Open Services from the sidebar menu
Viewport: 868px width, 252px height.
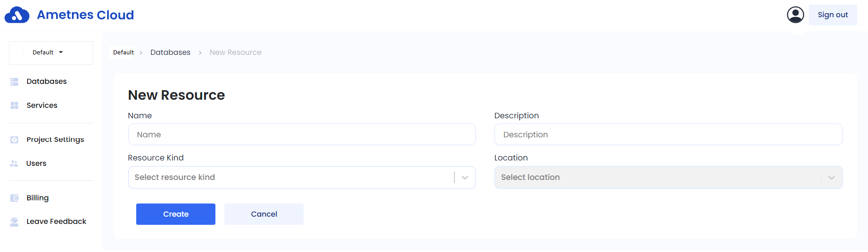point(42,105)
